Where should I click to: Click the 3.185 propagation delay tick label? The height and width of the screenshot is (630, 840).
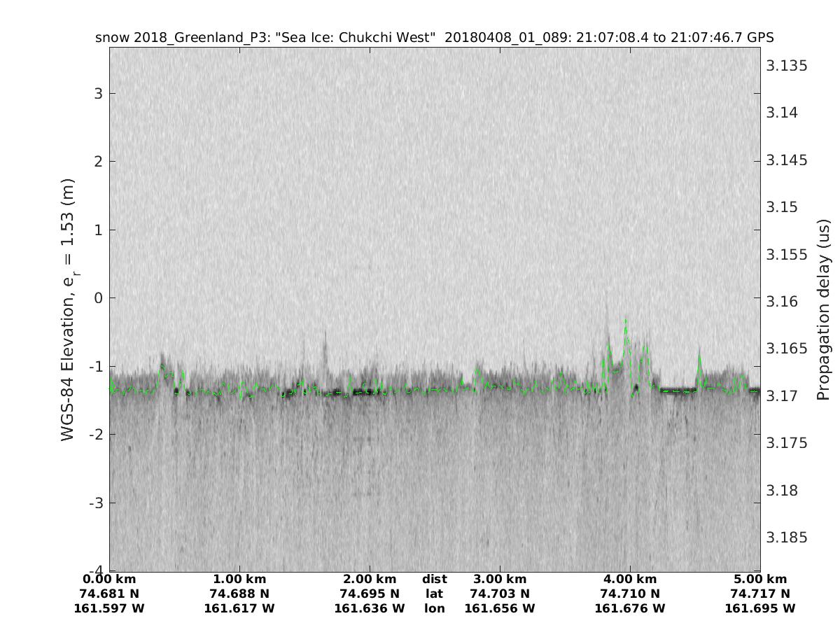pyautogui.click(x=787, y=538)
